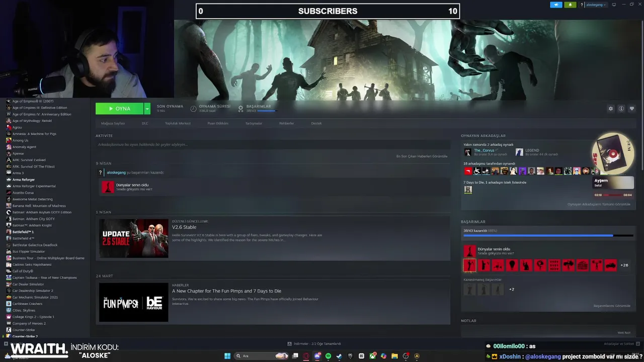The image size is (644, 362).
Task: Open File Explorer from the taskbar
Action: [394, 356]
